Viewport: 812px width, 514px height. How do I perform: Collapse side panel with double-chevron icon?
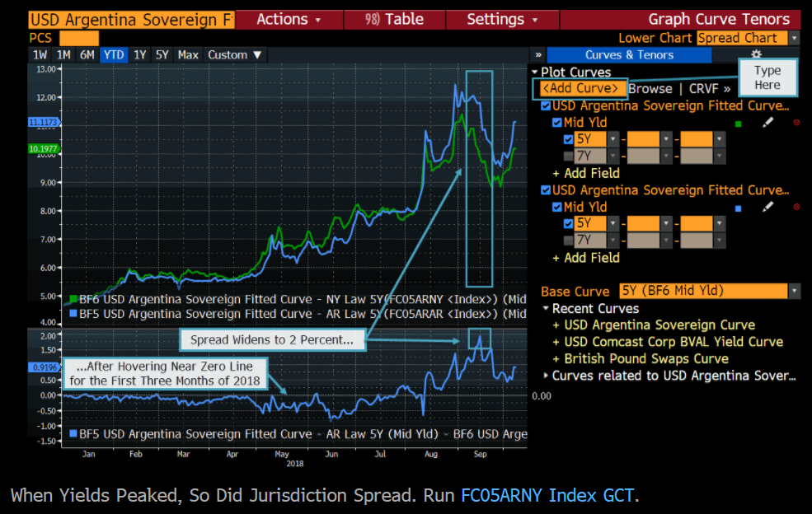538,54
